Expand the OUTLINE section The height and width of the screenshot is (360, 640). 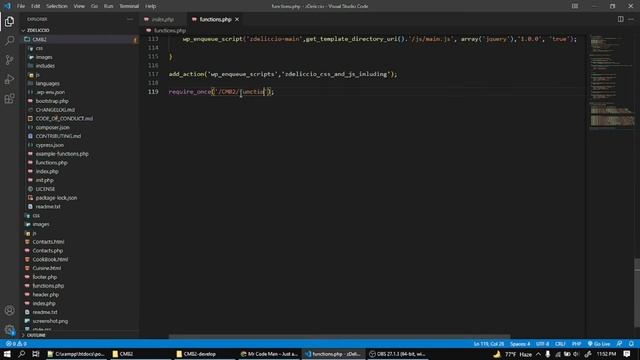click(36, 335)
